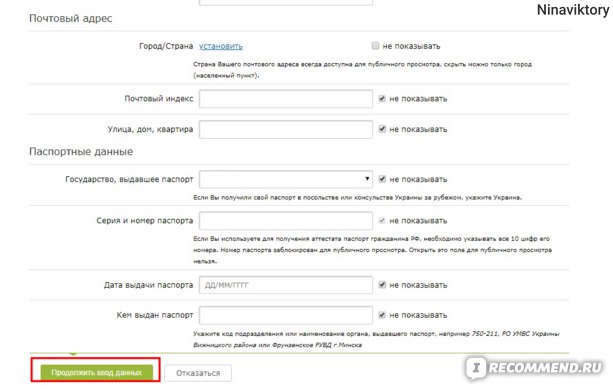
Task: Click the green 'Продолжить ввод данных' button
Action: [97, 373]
